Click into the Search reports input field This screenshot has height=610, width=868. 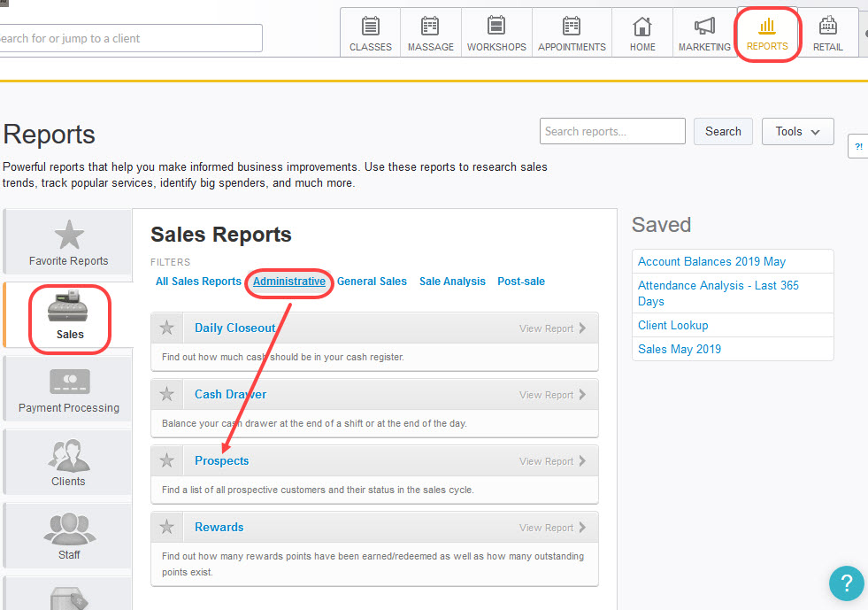pyautogui.click(x=612, y=132)
